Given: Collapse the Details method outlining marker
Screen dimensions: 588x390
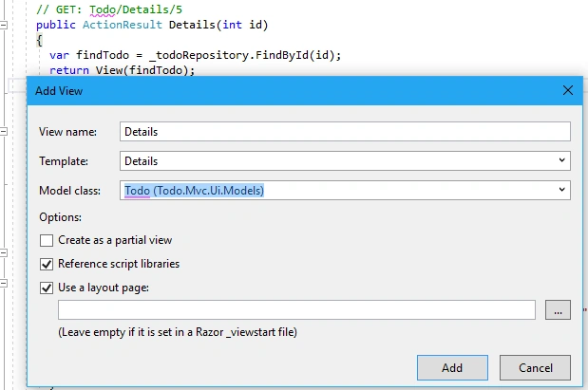Looking at the screenshot, I should point(4,25).
